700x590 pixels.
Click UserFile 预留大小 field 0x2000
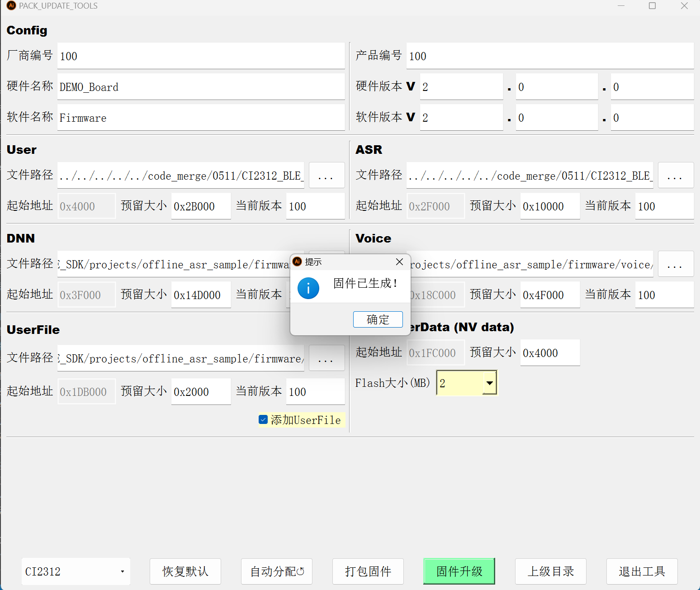point(201,391)
